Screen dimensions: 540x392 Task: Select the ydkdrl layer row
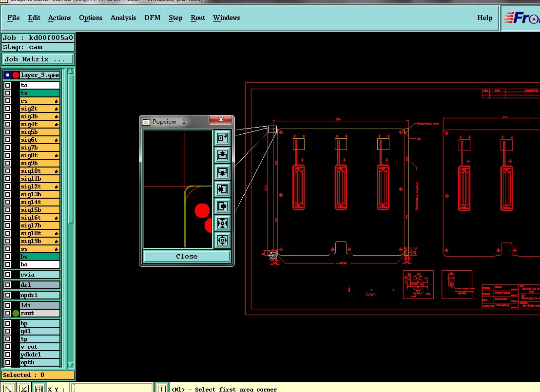click(39, 355)
